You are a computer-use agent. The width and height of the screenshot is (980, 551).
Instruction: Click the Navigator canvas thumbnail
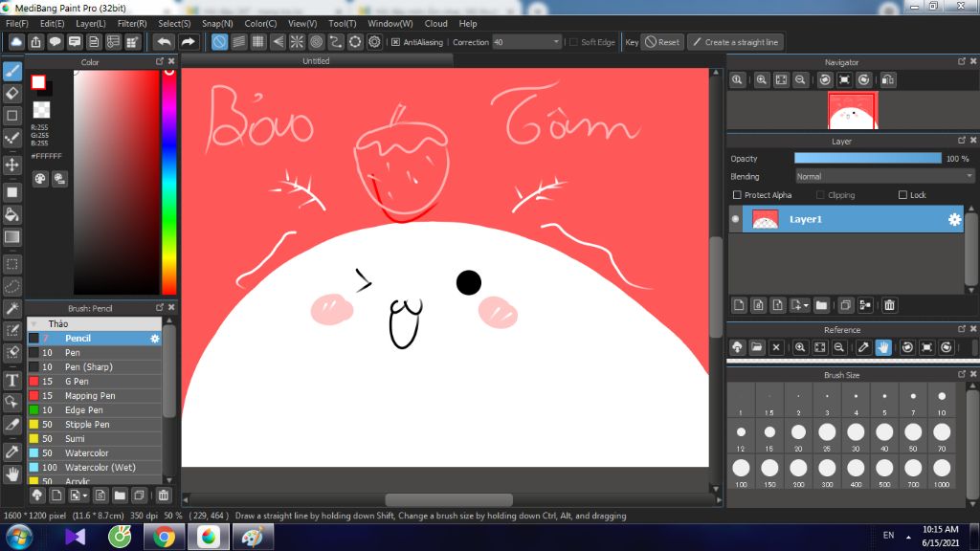point(853,111)
